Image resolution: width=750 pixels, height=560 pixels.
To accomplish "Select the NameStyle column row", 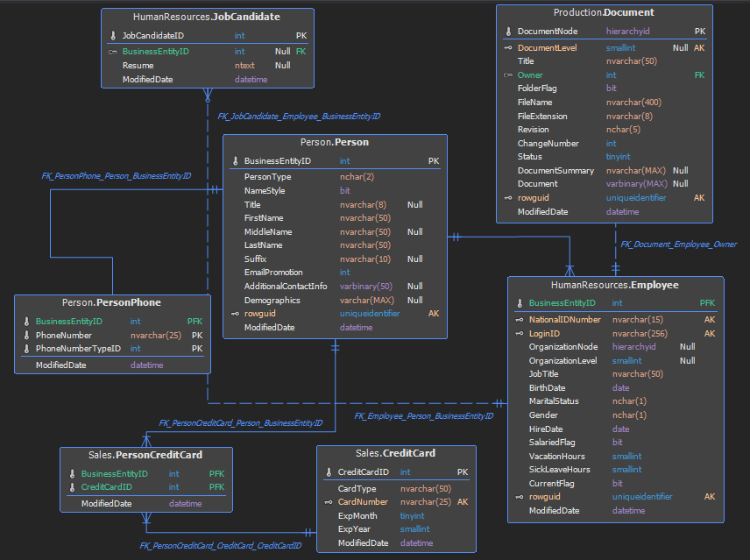I will 335,191.
